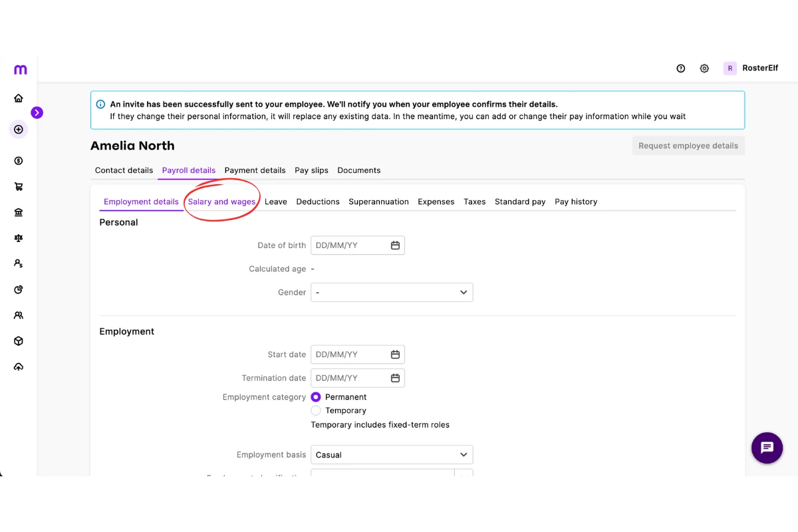
Task: Switch to Pay slips tab
Action: [x=311, y=170]
